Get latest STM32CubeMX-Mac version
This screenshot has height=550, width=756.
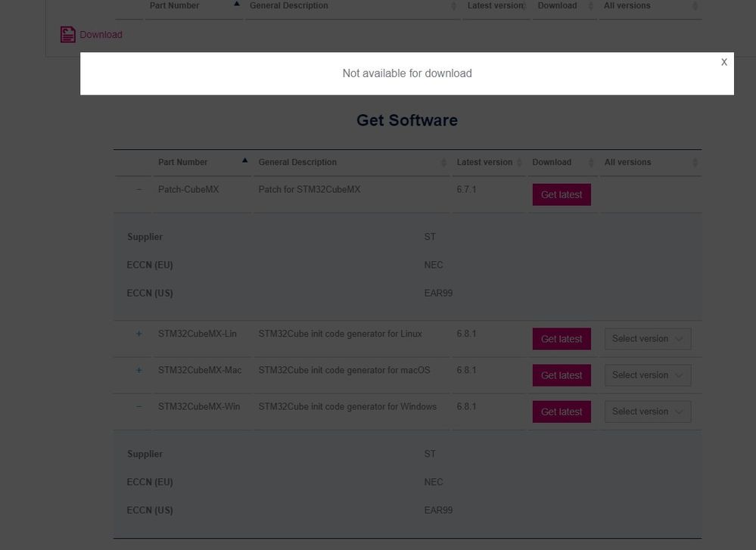(x=562, y=375)
